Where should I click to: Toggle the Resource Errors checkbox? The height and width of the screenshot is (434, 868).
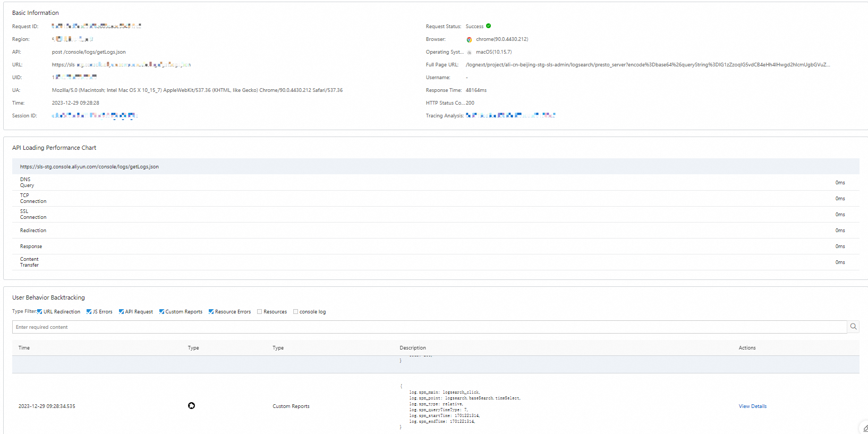tap(211, 312)
